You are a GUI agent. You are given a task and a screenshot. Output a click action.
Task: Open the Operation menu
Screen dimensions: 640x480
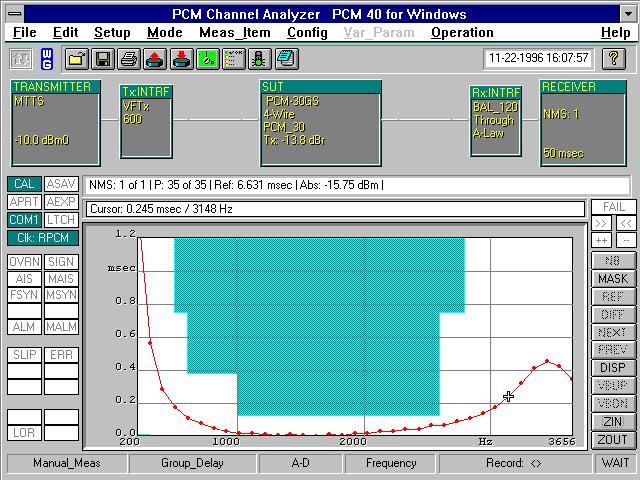[462, 32]
